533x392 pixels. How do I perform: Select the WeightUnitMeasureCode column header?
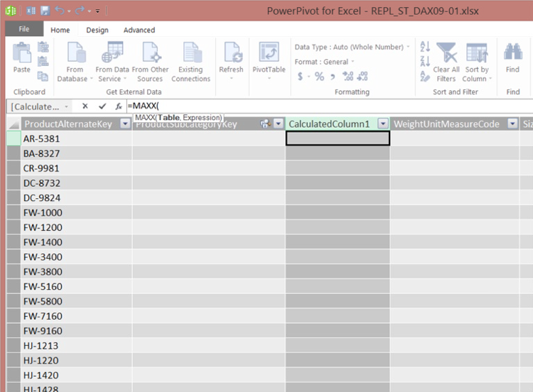click(x=446, y=124)
